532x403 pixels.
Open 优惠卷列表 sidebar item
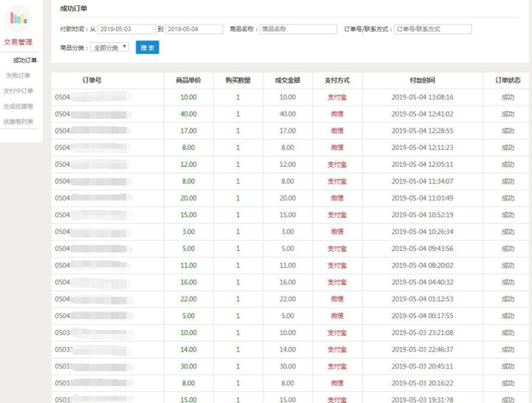pyautogui.click(x=18, y=122)
